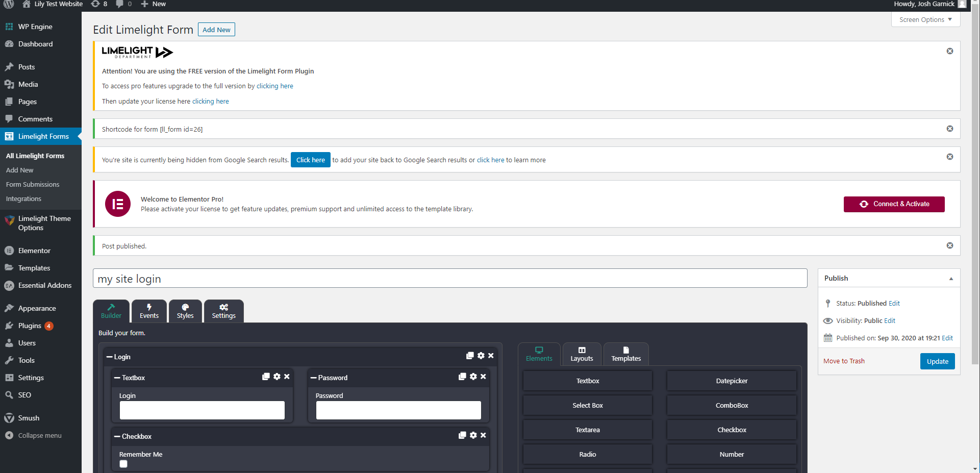Image resolution: width=980 pixels, height=473 pixels.
Task: Collapse the Login section with minus toggle
Action: click(x=110, y=357)
